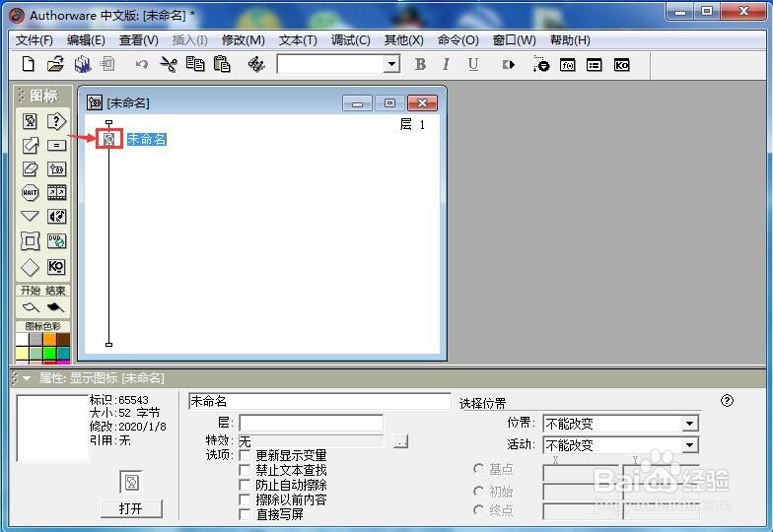Pick the Knowledge Object icon in the palette
Viewport: 773px width, 532px height.
(56, 266)
